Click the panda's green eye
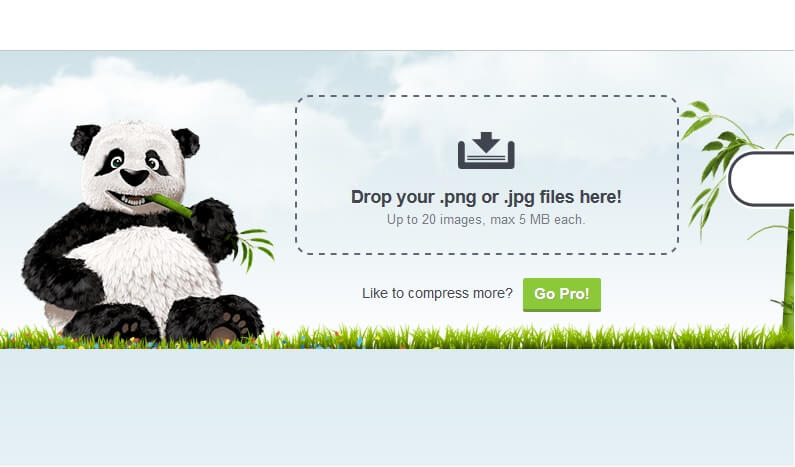Screen dimensions: 795x467 coord(117,163)
